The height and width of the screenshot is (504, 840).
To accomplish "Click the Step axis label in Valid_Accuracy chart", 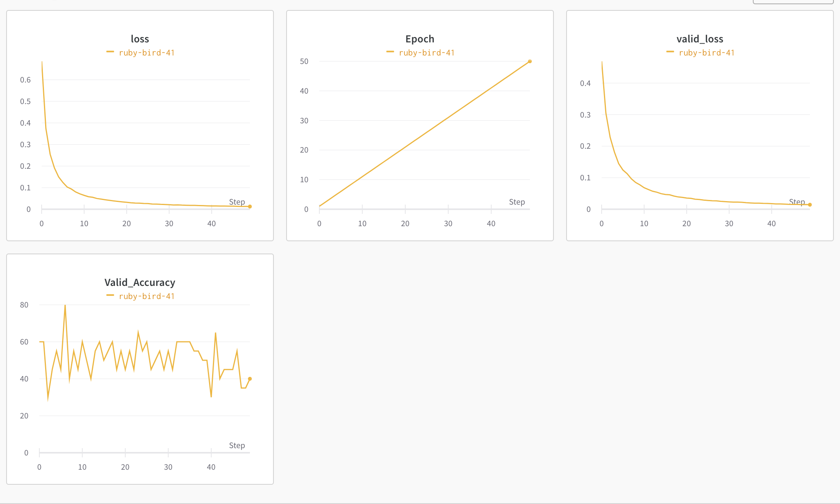I will [237, 445].
